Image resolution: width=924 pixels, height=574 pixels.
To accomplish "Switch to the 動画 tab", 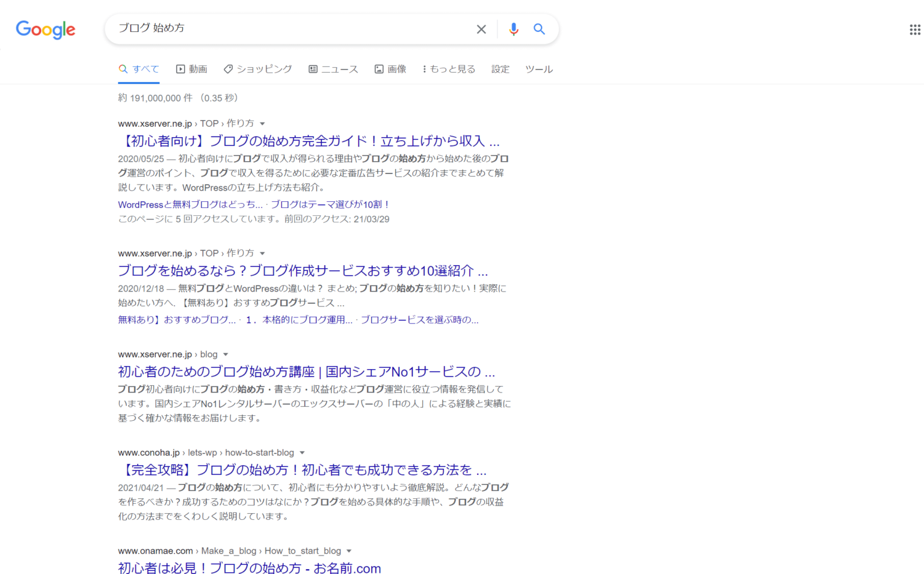I will tap(191, 69).
